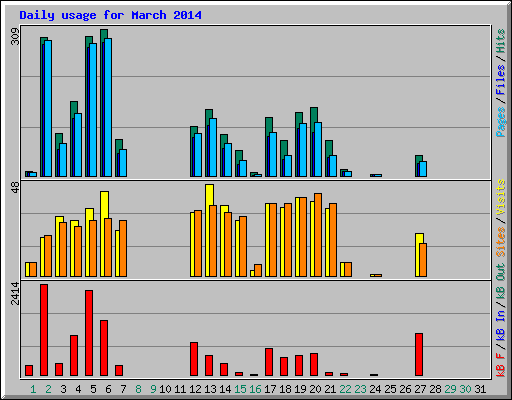Select the day 2 red kilobytes bar
512x400 pixels.
coord(44,330)
